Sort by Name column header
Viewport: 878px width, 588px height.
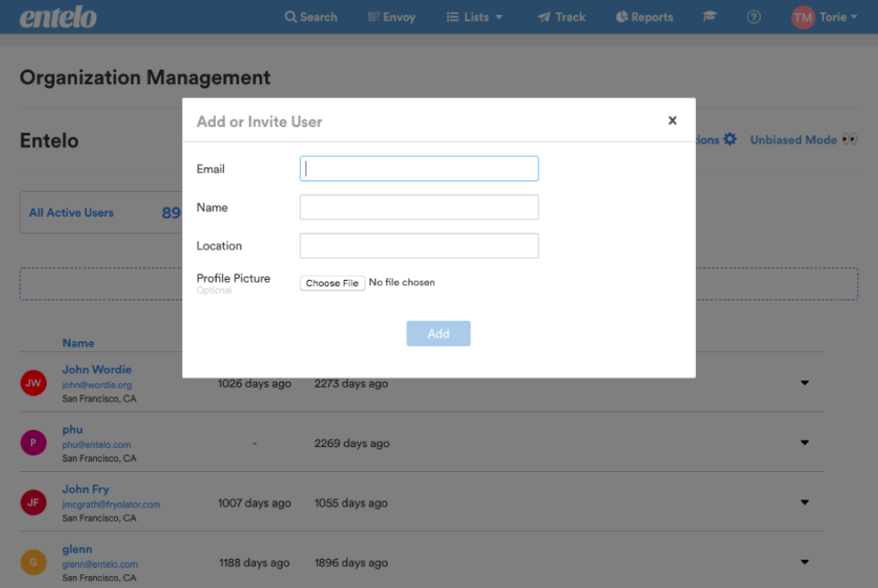click(78, 343)
